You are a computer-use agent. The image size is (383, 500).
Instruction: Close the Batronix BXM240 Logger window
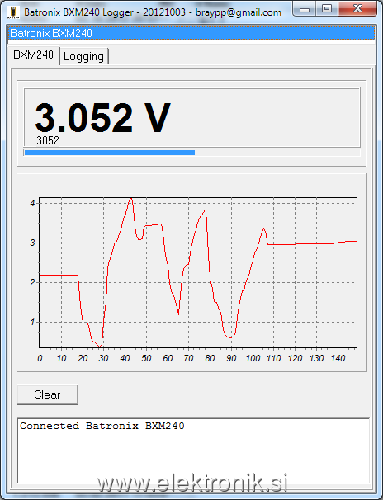[x=358, y=9]
